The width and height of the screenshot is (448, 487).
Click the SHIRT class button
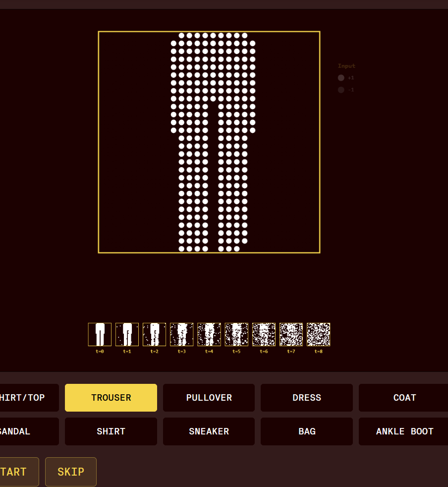111,431
